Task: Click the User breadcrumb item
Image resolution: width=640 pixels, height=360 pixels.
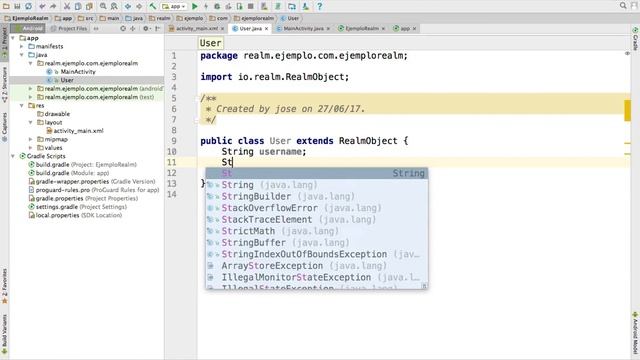Action: tap(290, 18)
